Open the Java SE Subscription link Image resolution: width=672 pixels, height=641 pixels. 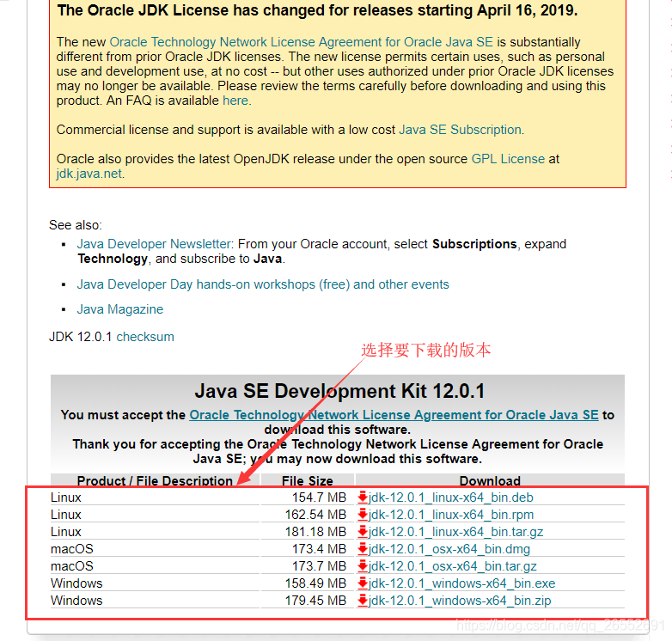pos(461,130)
